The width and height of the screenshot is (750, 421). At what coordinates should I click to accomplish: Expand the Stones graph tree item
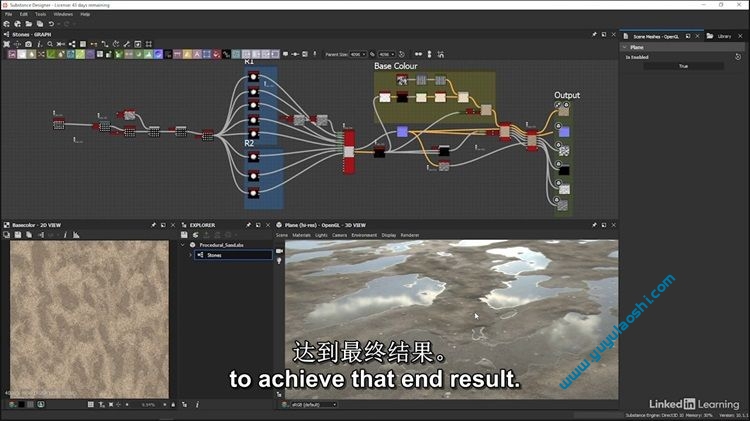(x=190, y=255)
